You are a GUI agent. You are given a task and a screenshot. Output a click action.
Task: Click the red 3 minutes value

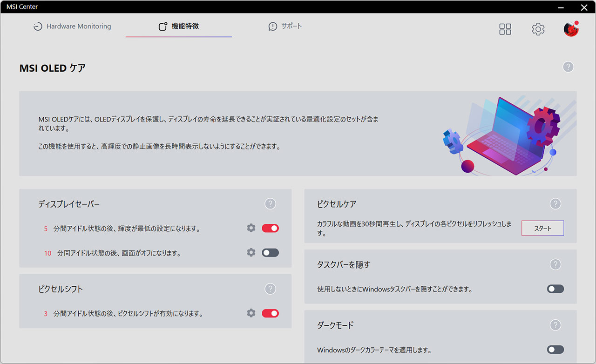pyautogui.click(x=46, y=314)
